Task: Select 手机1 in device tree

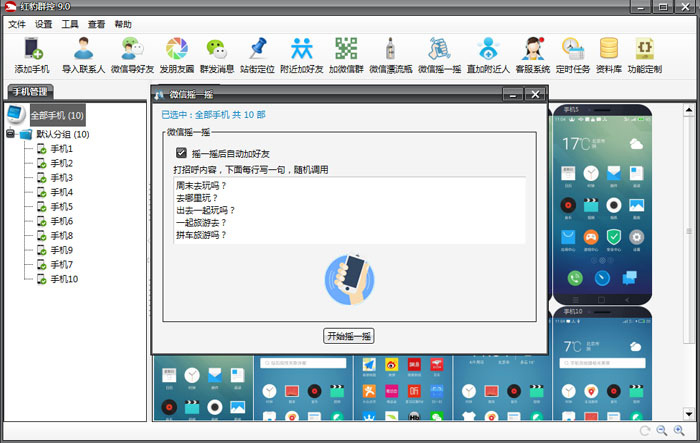Action: tap(61, 149)
